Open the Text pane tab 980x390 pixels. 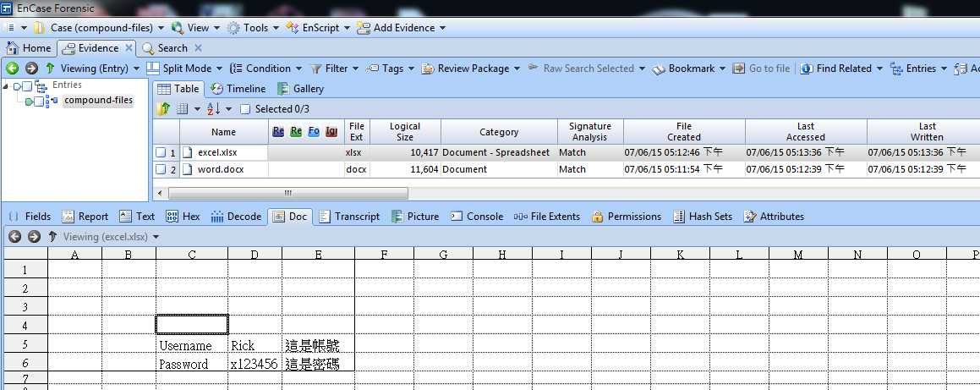tap(137, 217)
